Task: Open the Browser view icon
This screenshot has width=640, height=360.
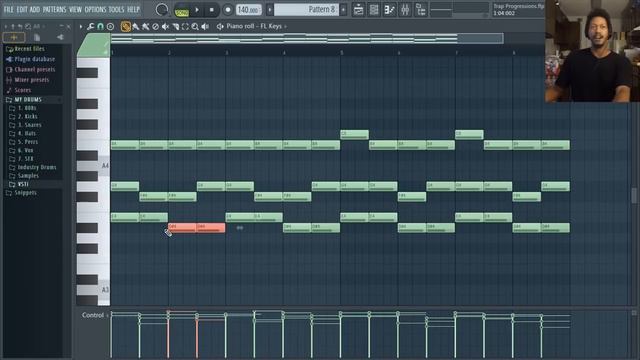Action: click(x=420, y=9)
